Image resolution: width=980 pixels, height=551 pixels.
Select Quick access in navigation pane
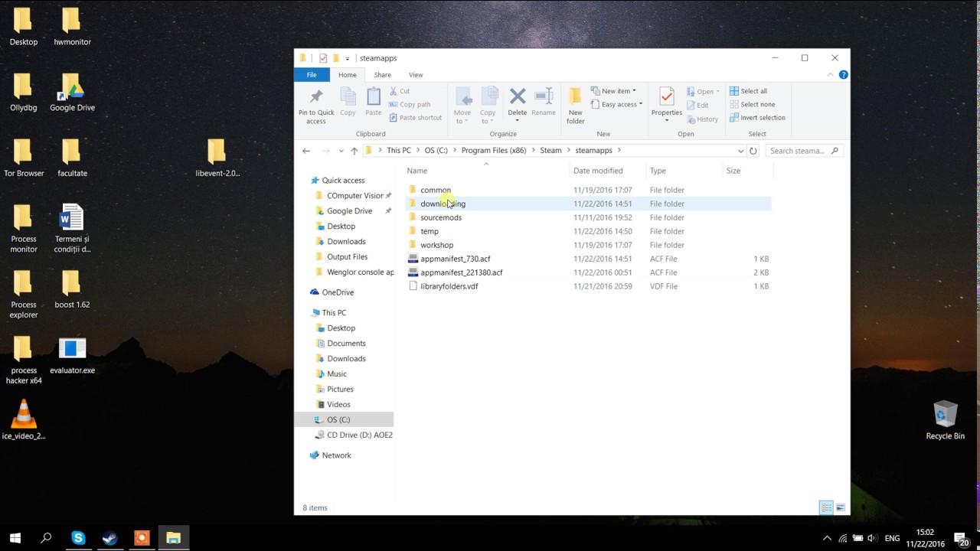343,181
